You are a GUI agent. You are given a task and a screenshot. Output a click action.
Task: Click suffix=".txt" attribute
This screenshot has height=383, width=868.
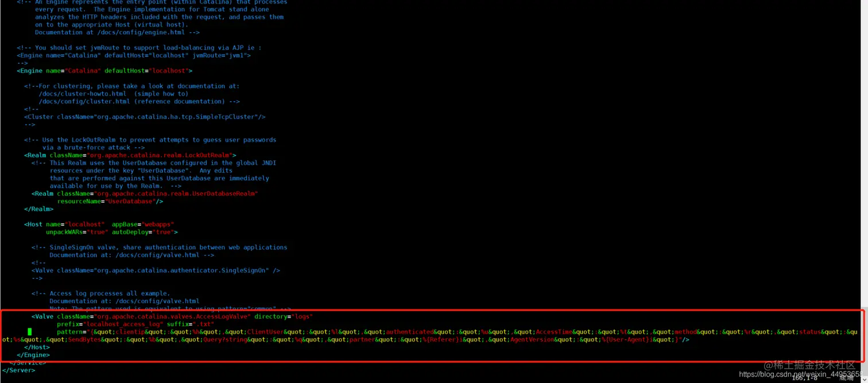(x=190, y=324)
